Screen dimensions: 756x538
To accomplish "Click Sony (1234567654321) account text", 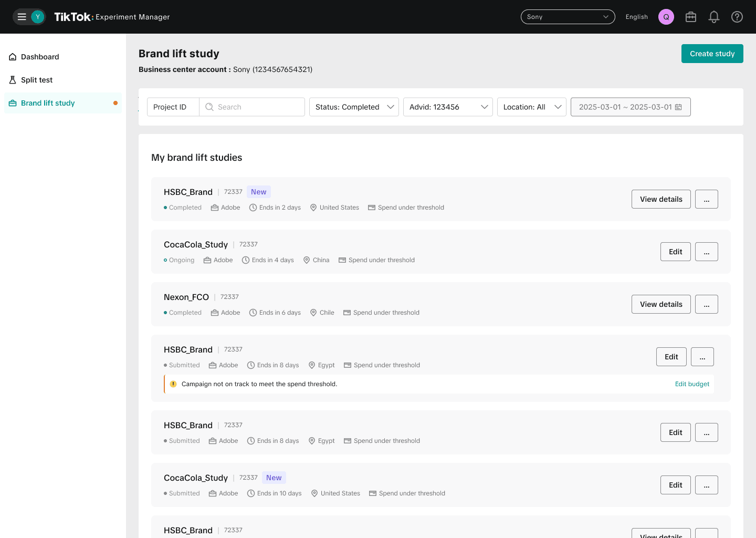I will coord(272,69).
